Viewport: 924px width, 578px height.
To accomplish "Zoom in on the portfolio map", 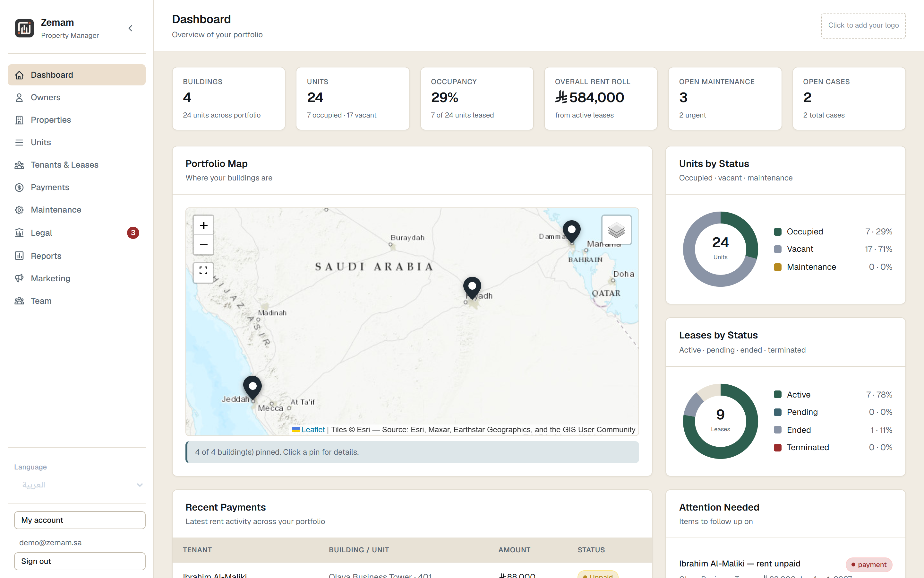I will (x=203, y=225).
